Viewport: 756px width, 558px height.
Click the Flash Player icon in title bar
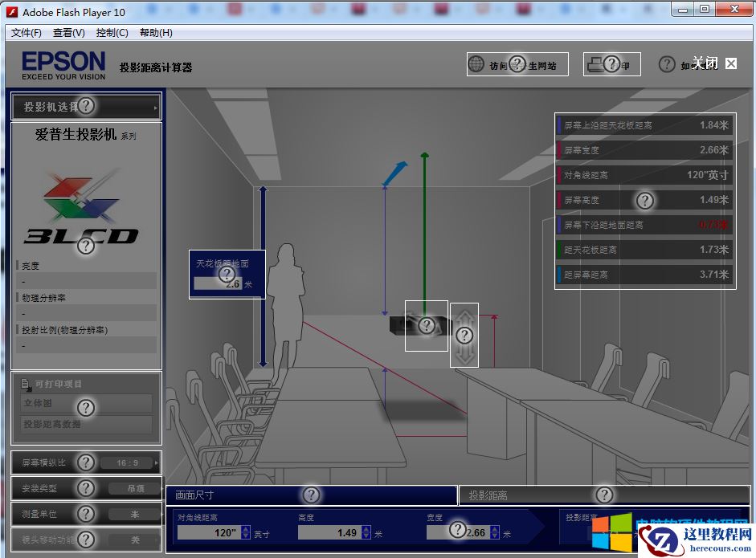tap(12, 12)
